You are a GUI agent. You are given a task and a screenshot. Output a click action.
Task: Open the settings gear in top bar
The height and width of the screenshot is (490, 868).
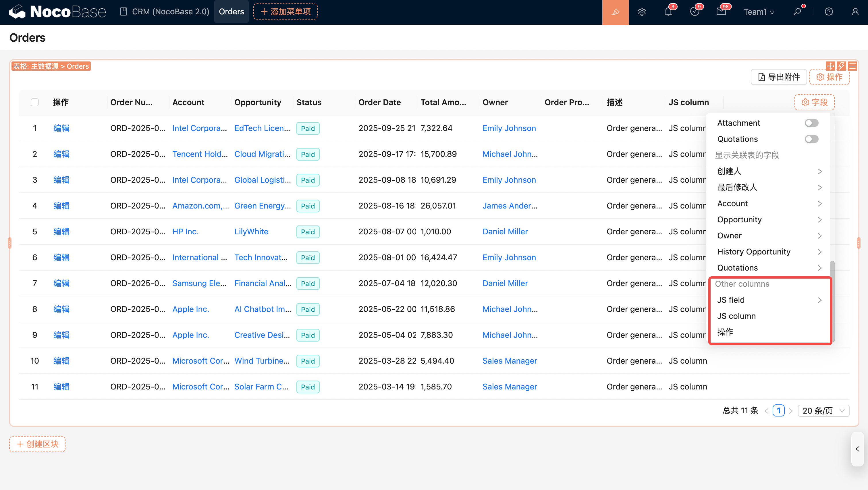642,12
